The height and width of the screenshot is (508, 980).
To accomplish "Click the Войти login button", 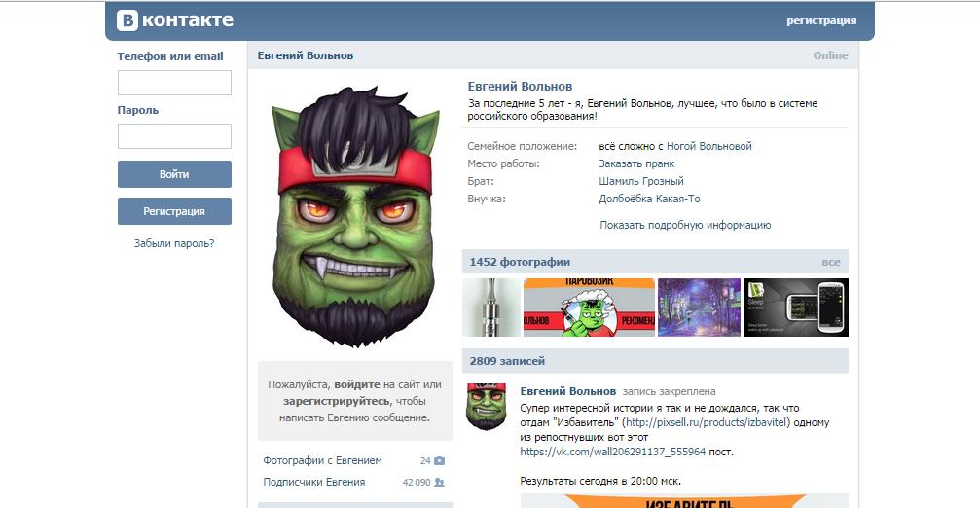I will tap(174, 174).
